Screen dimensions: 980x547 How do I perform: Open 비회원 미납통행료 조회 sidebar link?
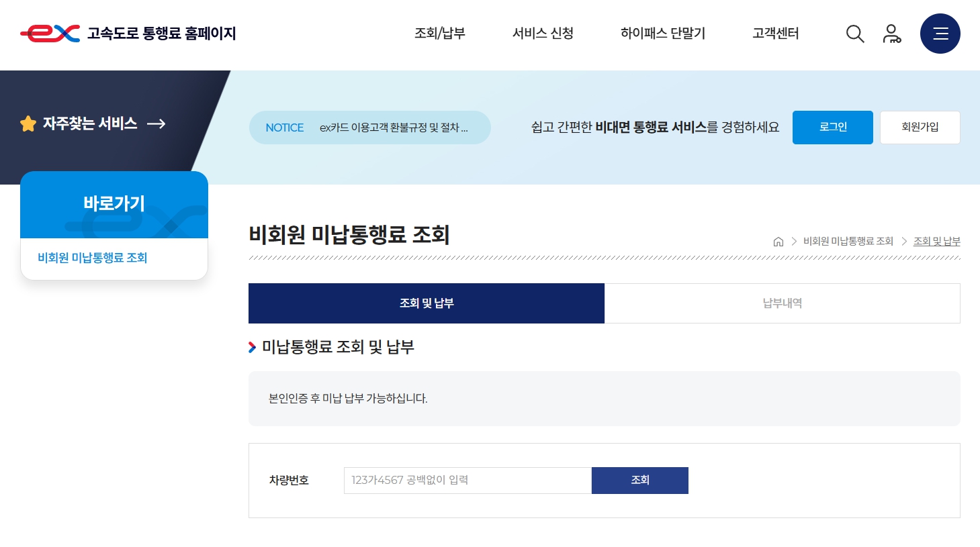[x=92, y=258]
